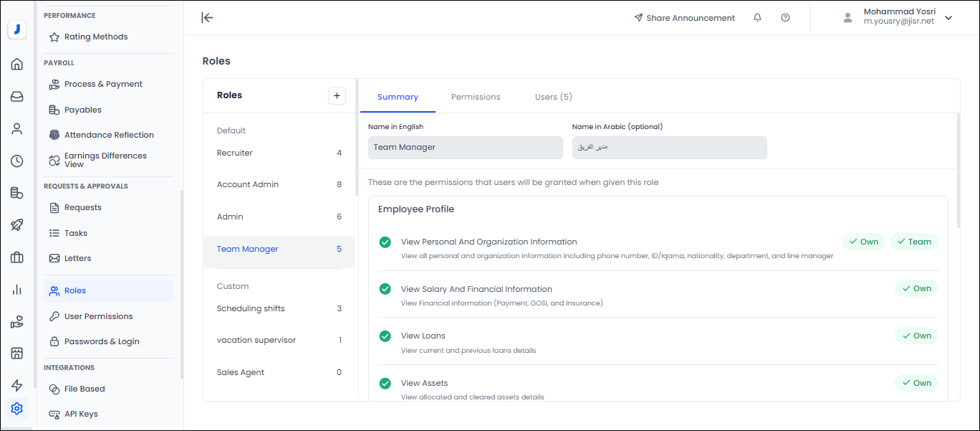
Task: Open the Users (5) tab
Action: point(553,97)
